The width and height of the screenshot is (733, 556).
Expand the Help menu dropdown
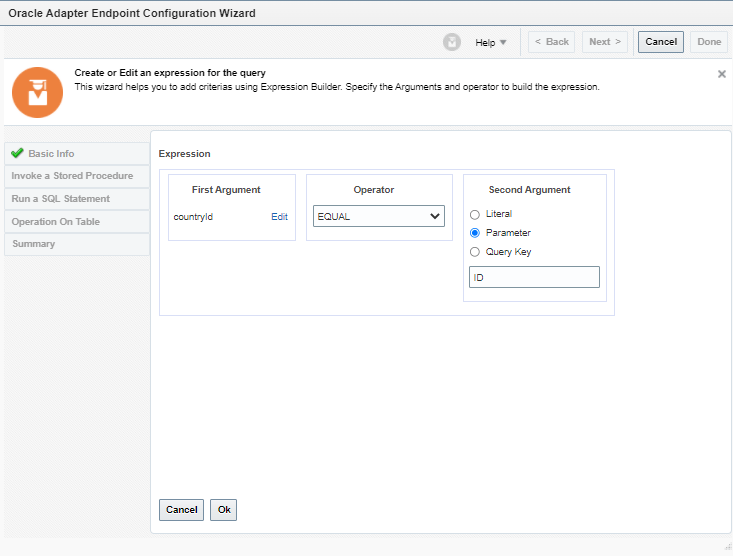(491, 42)
